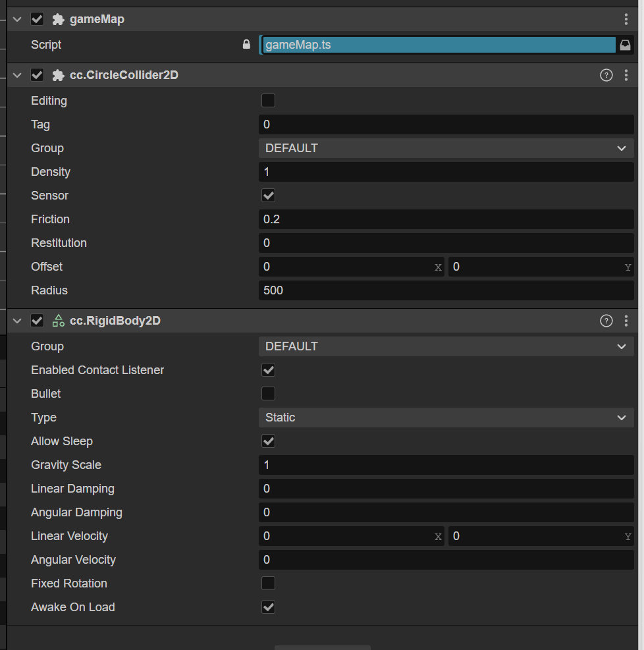The image size is (644, 650).
Task: Enable the Editing checkbox
Action: [x=268, y=101]
